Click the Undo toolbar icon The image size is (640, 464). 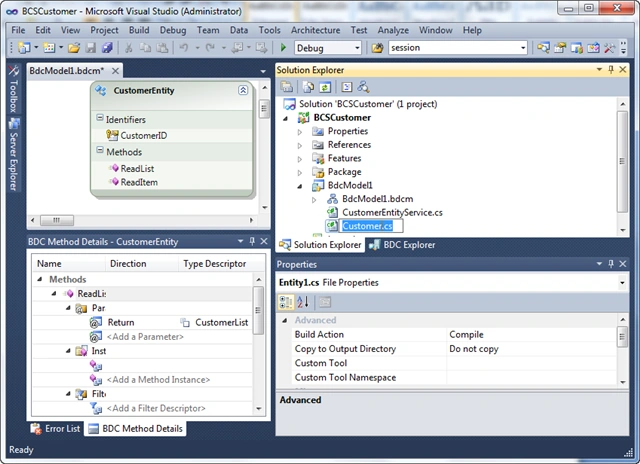click(184, 48)
